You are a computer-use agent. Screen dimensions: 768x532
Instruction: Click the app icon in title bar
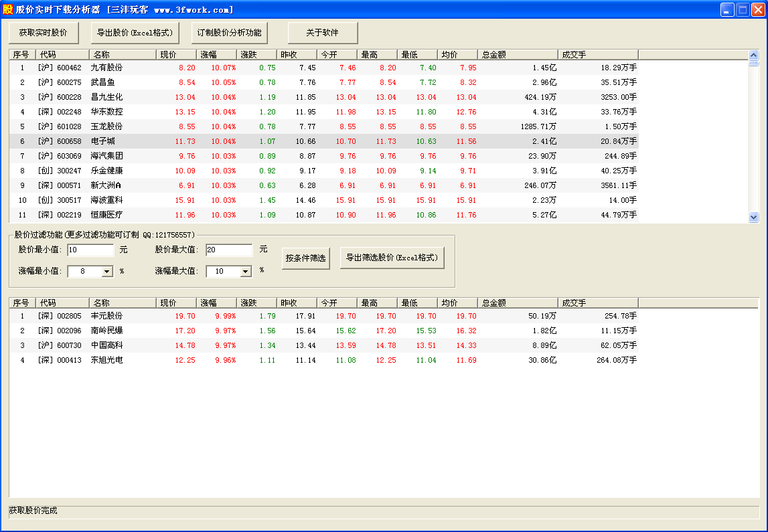click(8, 9)
